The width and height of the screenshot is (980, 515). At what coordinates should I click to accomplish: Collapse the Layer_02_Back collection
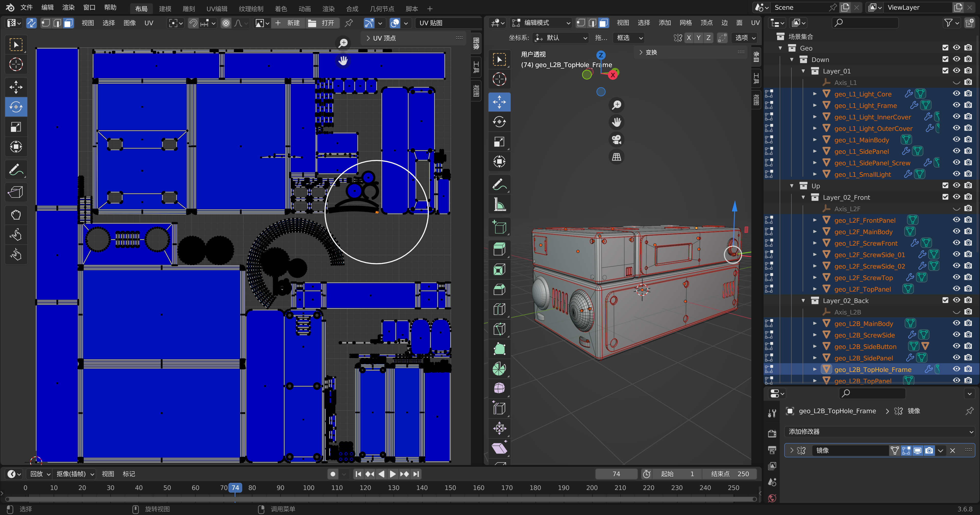tap(803, 300)
